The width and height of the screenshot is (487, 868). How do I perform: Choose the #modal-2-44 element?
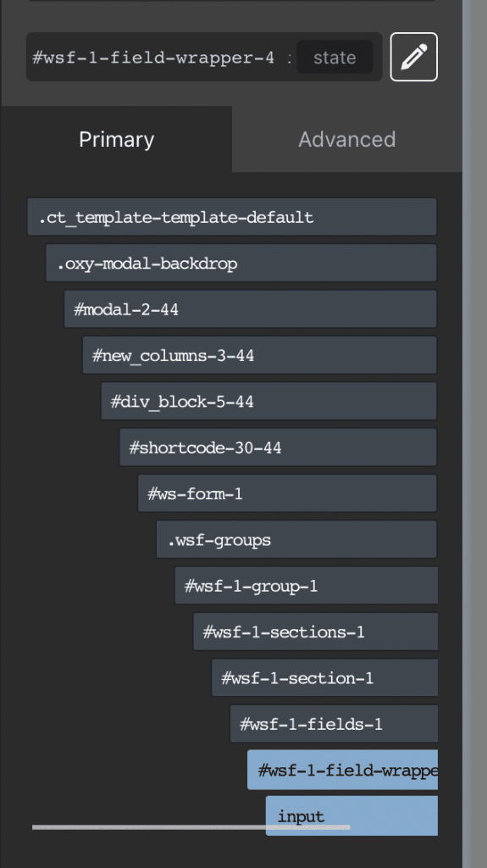(250, 309)
